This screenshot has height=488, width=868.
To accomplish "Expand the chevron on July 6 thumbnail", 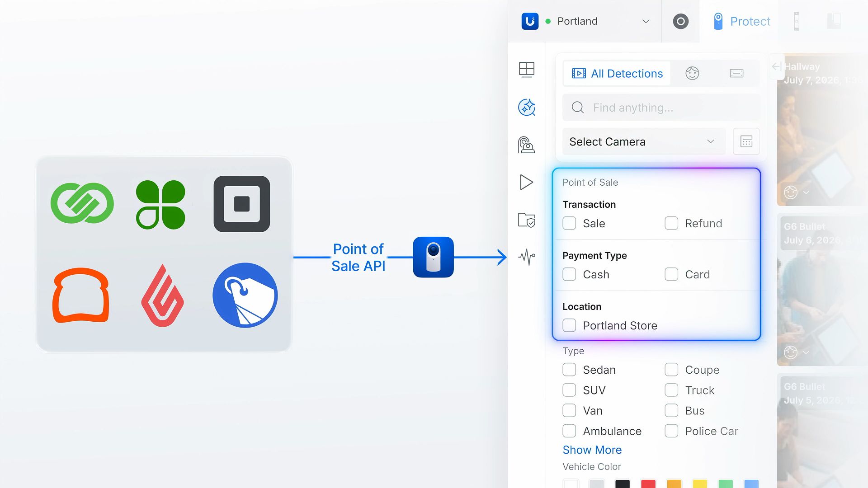I will coord(806,352).
